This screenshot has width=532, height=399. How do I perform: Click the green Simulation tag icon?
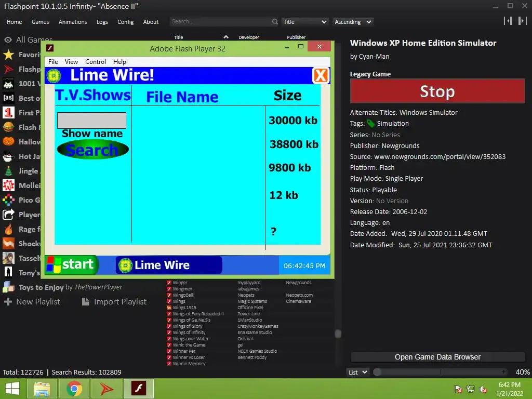371,124
